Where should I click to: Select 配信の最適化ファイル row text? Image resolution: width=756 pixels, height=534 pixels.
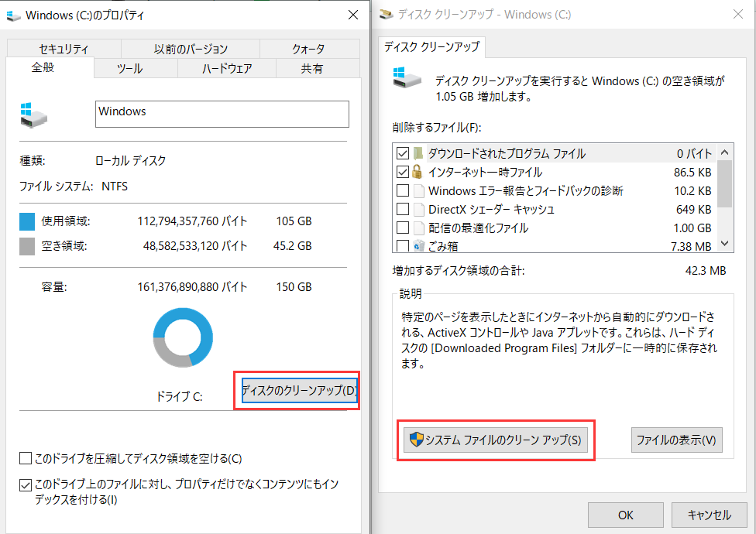478,228
